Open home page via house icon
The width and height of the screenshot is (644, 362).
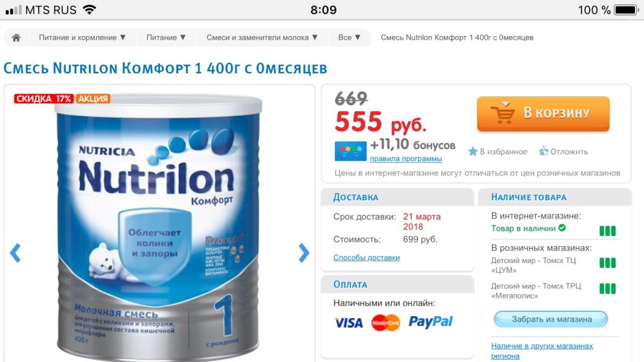tap(16, 38)
